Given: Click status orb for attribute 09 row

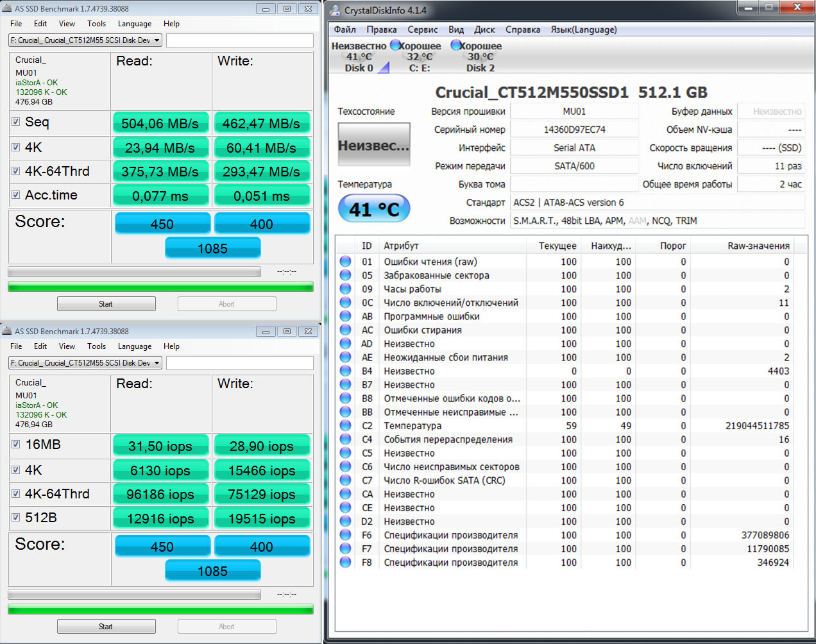Looking at the screenshot, I should point(345,289).
